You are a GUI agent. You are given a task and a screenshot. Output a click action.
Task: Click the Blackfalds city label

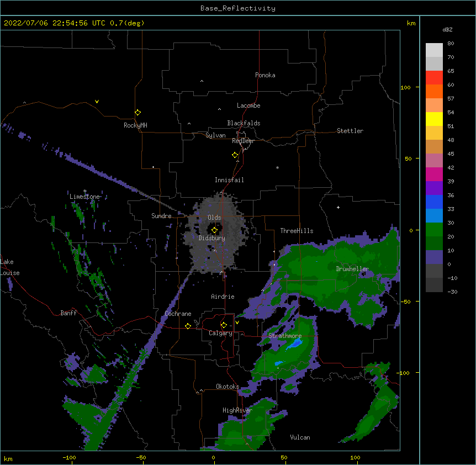click(244, 123)
